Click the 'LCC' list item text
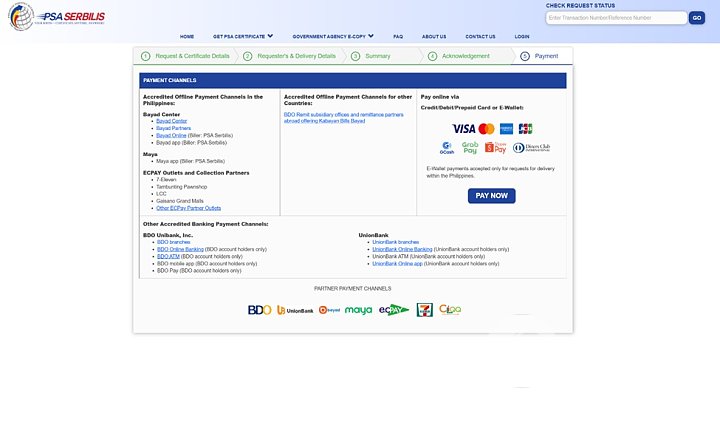The width and height of the screenshot is (720, 425). pyautogui.click(x=161, y=194)
